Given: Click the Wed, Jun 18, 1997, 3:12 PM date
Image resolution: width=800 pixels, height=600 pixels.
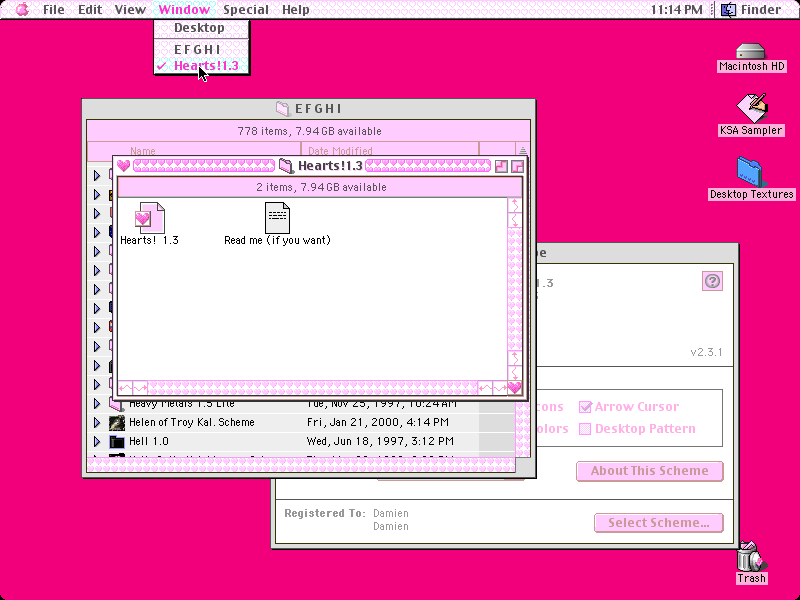Looking at the screenshot, I should pos(380,441).
